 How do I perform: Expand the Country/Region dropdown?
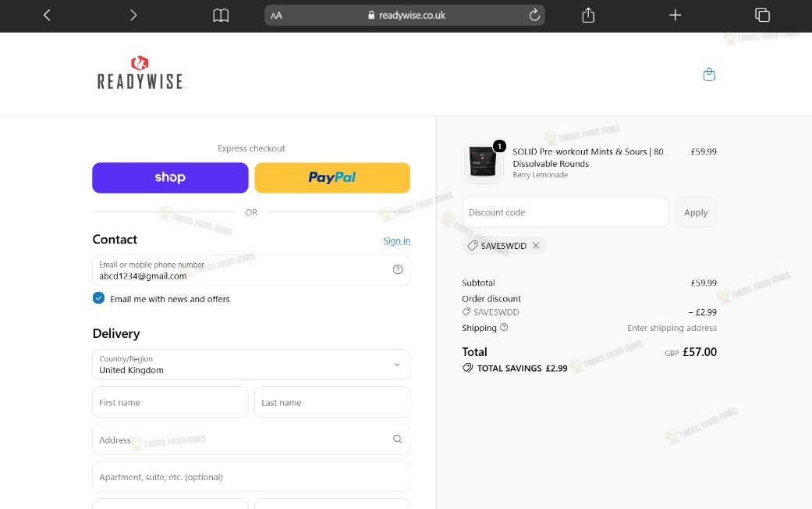click(x=251, y=365)
